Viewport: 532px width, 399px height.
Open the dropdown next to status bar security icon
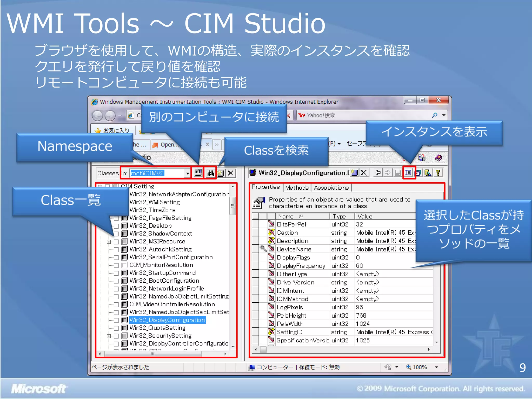pyautogui.click(x=397, y=367)
